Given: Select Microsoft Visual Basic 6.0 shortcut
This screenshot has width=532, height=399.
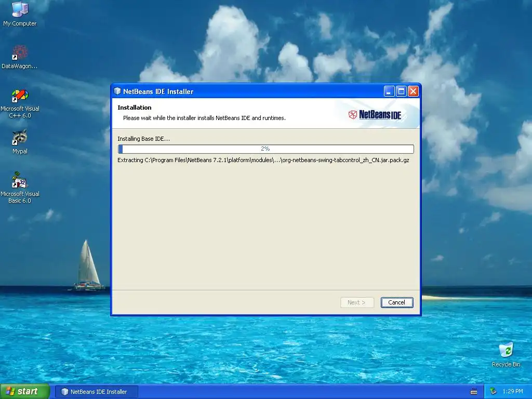Looking at the screenshot, I should (20, 188).
